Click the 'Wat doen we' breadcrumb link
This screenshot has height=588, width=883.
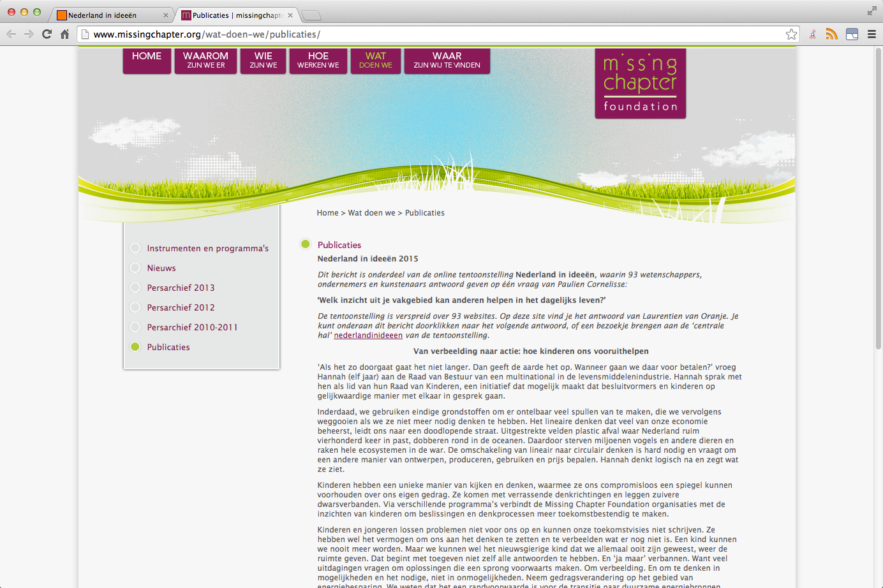point(371,213)
